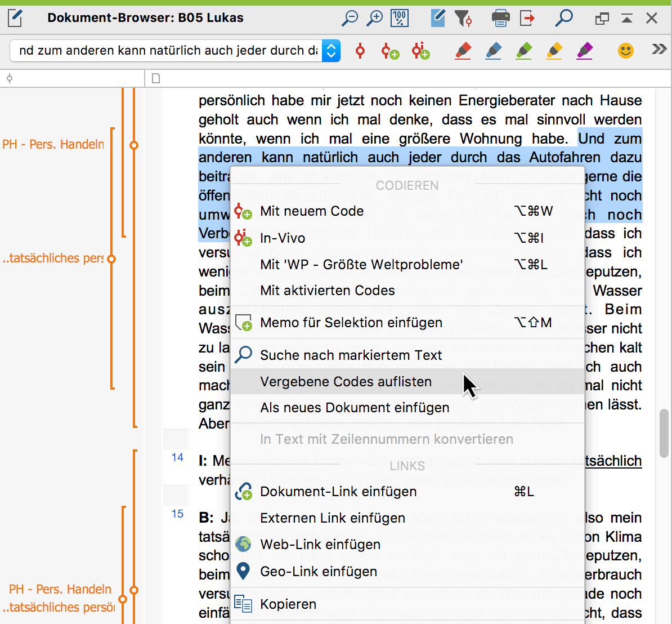
Task: Select the magenta highlighter
Action: (585, 51)
